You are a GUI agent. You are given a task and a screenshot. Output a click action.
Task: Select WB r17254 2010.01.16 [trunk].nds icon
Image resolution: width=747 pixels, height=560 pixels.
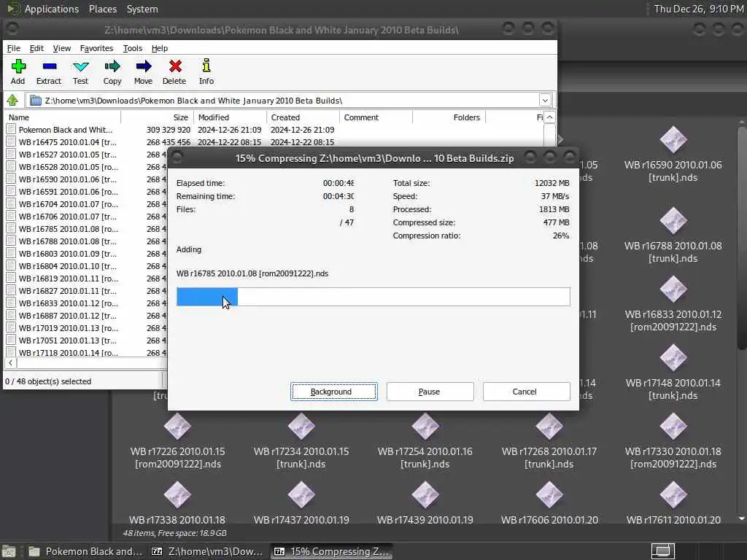tap(425, 427)
